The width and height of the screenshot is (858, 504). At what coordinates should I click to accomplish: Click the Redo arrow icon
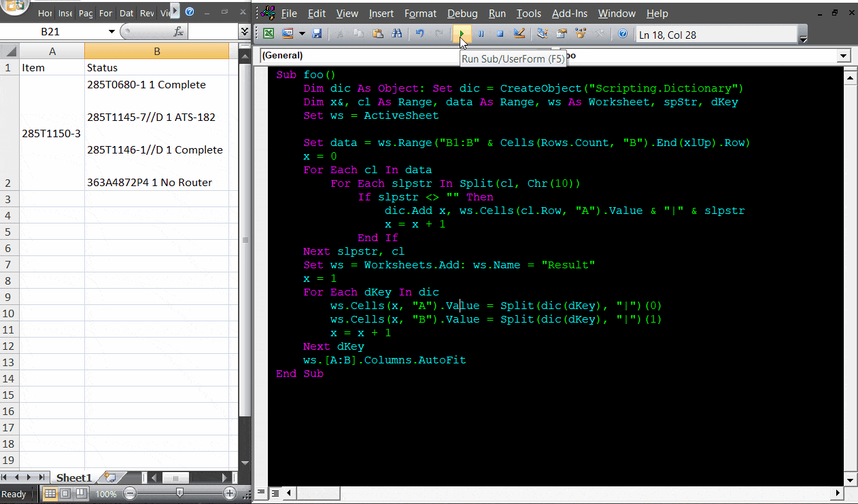tap(439, 33)
